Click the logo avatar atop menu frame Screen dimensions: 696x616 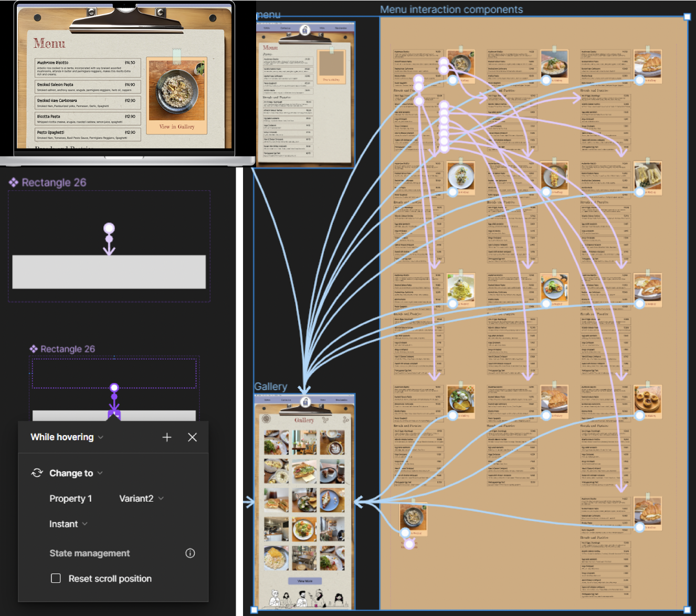coord(304,30)
